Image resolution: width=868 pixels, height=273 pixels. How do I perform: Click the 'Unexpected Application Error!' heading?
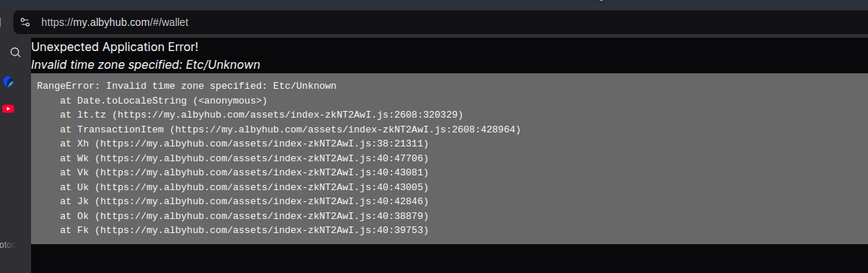(115, 47)
